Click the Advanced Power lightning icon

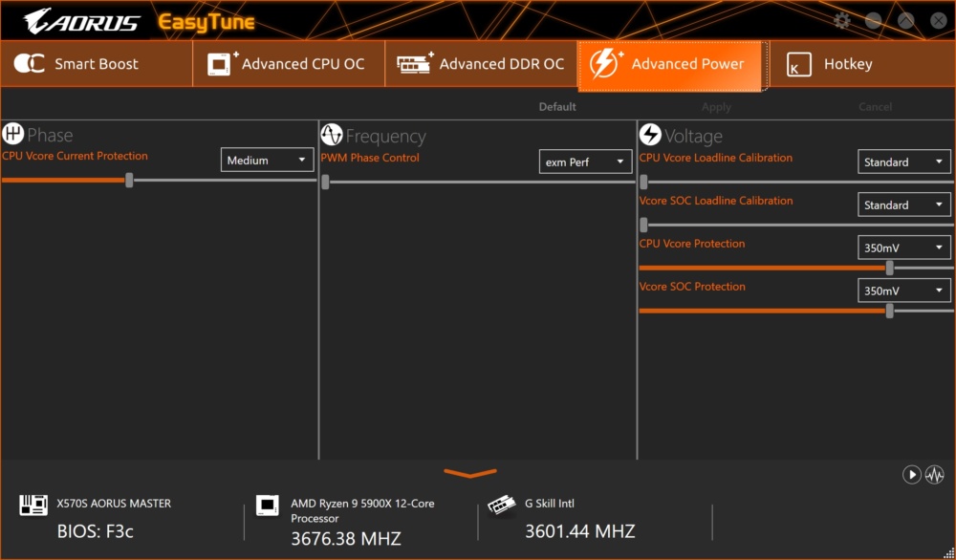pos(606,63)
